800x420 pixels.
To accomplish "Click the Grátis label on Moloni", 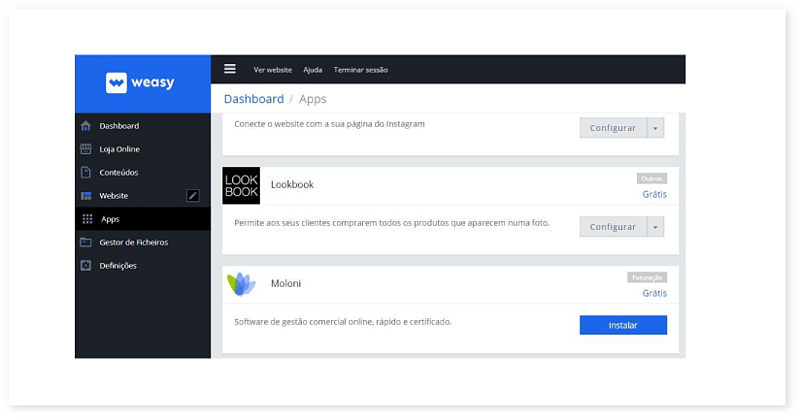I will [655, 293].
